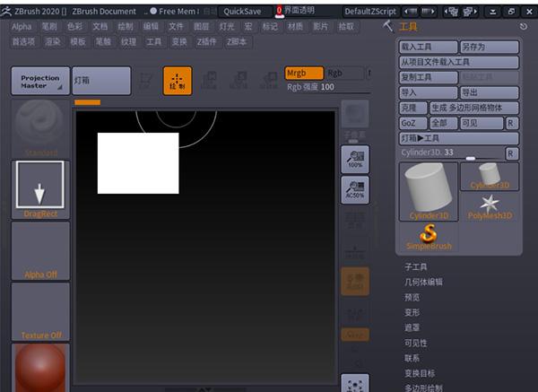The image size is (538, 392).
Task: Select the DragRect stroke icon
Action: coord(40,189)
